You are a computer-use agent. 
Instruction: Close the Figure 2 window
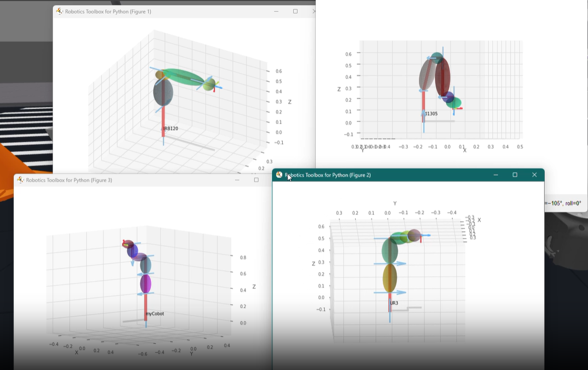(x=534, y=175)
